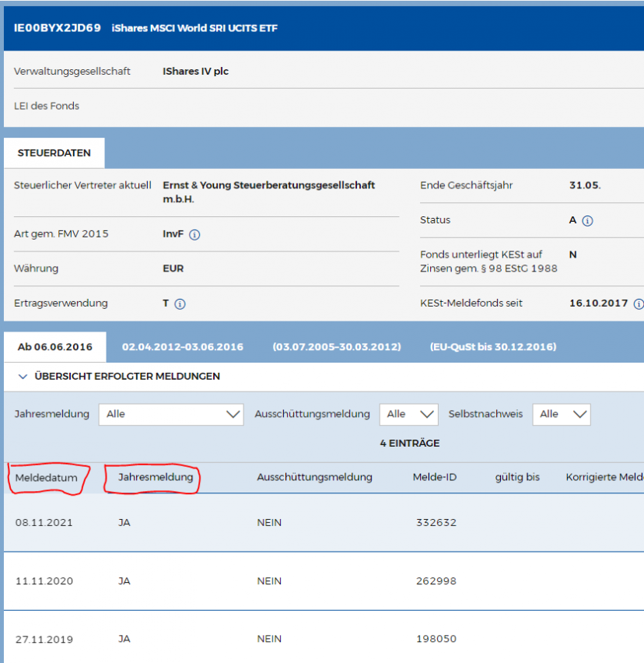Sort by Melde-ID column header
Image resolution: width=644 pixels, height=663 pixels.
click(435, 477)
